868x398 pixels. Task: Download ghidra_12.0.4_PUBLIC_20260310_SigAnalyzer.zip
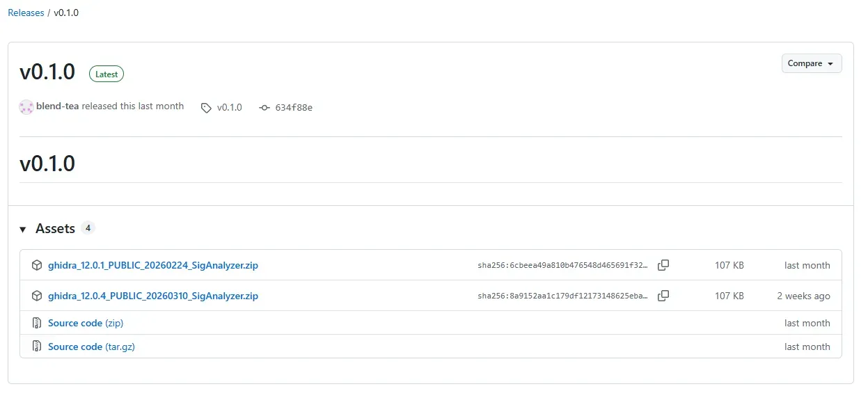tap(153, 296)
